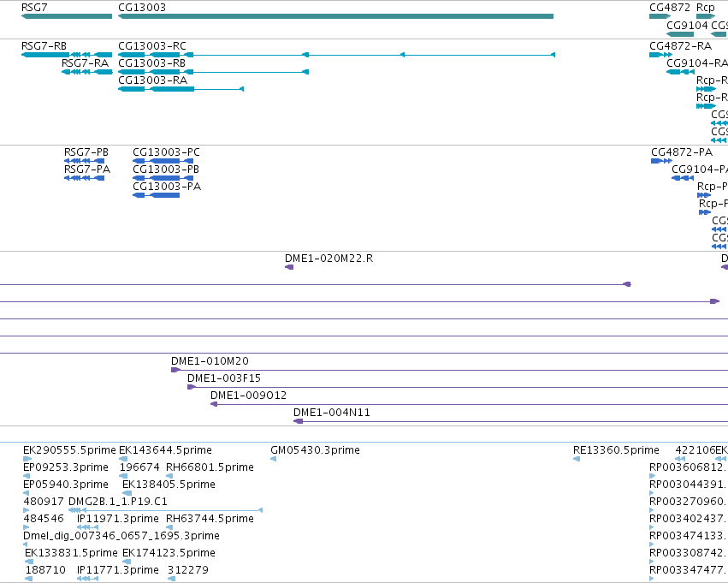Screen dimensions: 728x583
Task: Select the DME1-004N11 start marker
Action: pos(298,421)
